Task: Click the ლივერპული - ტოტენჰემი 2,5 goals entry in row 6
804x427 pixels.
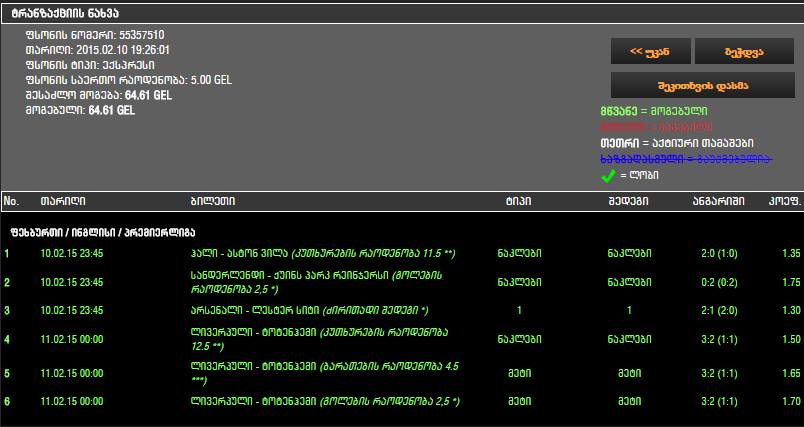Action: [325, 401]
